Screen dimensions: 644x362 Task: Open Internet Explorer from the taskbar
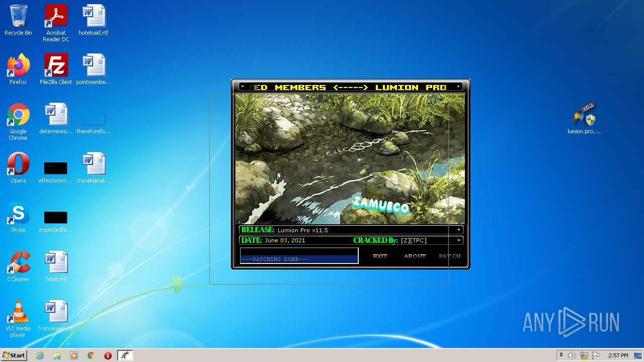click(40, 355)
